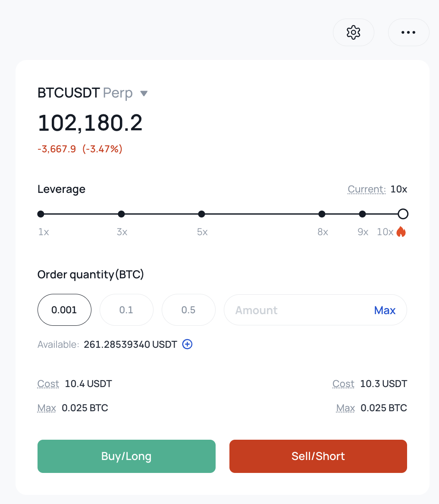This screenshot has width=439, height=504.
Task: Set leverage slider to 5x point
Action: (201, 214)
